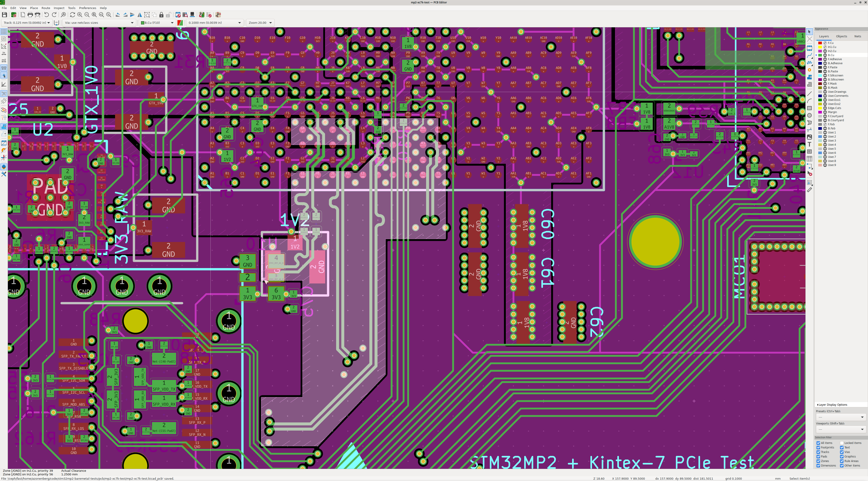Screen dimensions: 868x481
Task: Click the Lock selected items icon
Action: coord(161,15)
